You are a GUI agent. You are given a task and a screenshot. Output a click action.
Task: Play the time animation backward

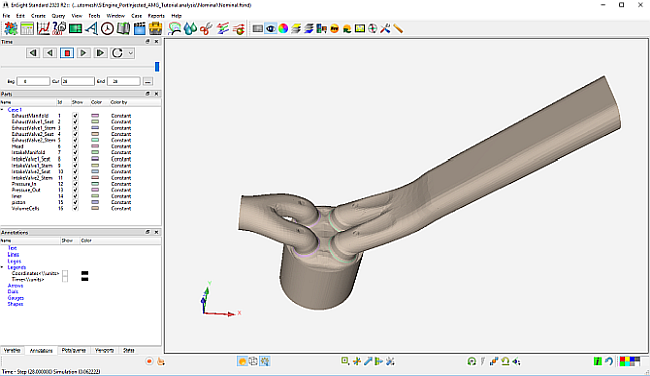[50, 53]
